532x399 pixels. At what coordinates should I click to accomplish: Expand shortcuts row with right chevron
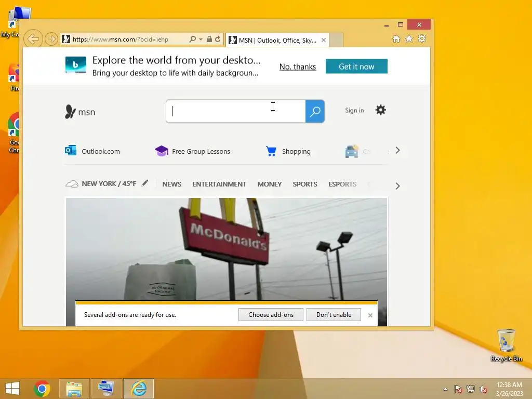coord(397,150)
